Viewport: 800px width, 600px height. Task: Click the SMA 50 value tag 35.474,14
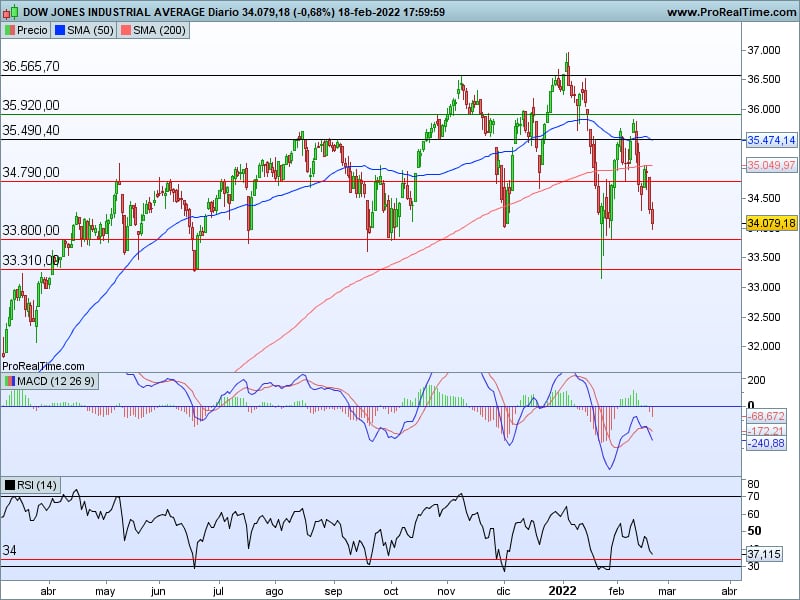pyautogui.click(x=771, y=140)
